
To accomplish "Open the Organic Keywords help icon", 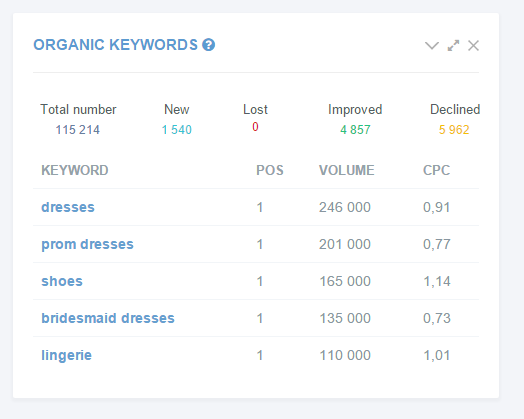I will tap(209, 45).
